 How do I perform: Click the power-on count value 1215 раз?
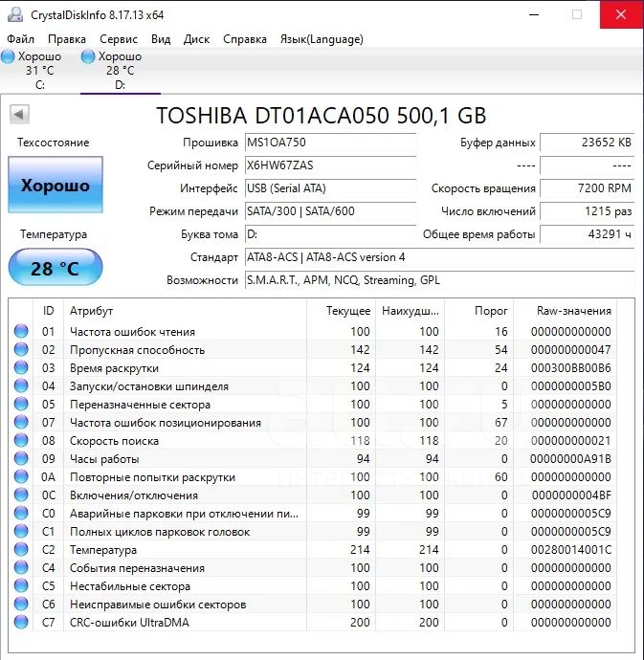(588, 211)
